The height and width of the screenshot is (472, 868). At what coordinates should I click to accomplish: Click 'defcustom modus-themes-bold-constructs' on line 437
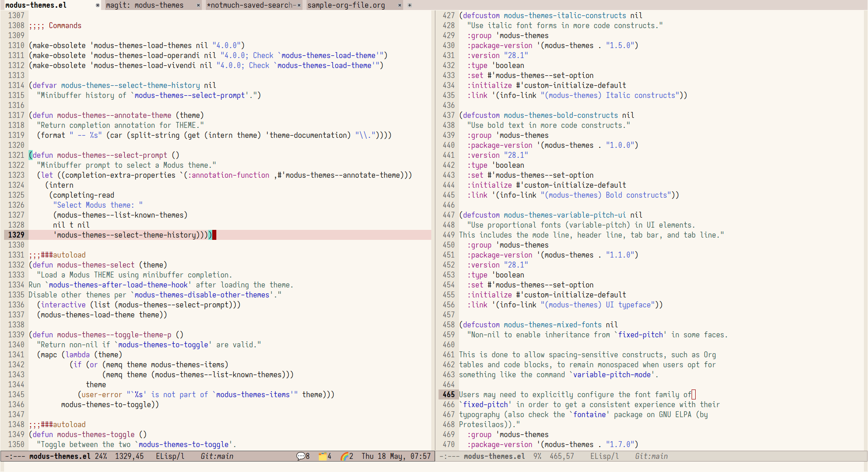point(540,115)
